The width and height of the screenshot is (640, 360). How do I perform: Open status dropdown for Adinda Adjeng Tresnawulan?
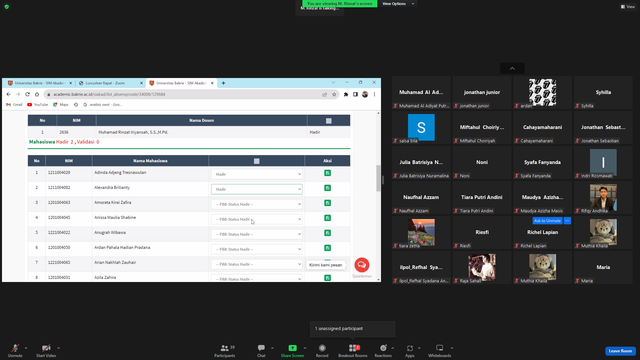[x=257, y=174]
